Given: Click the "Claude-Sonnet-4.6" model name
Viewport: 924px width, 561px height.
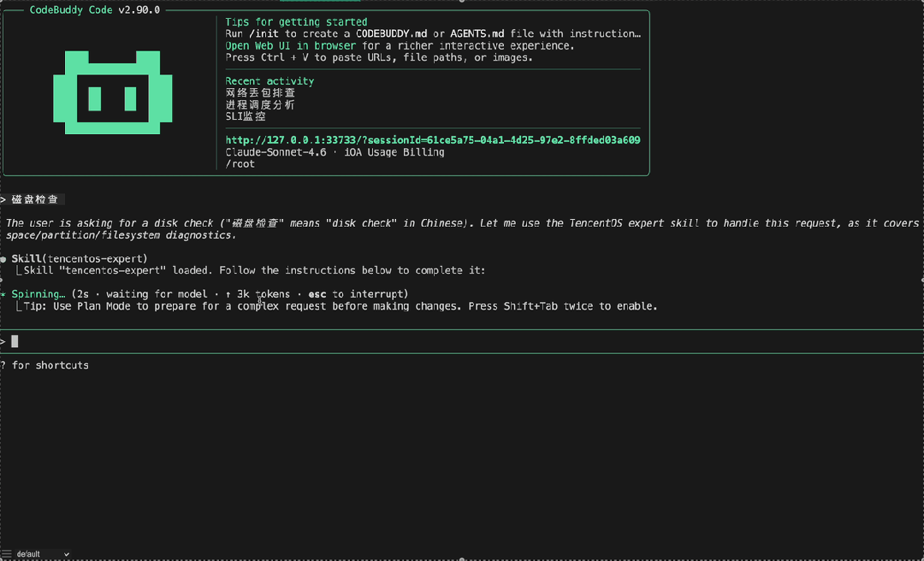Looking at the screenshot, I should click(x=275, y=152).
